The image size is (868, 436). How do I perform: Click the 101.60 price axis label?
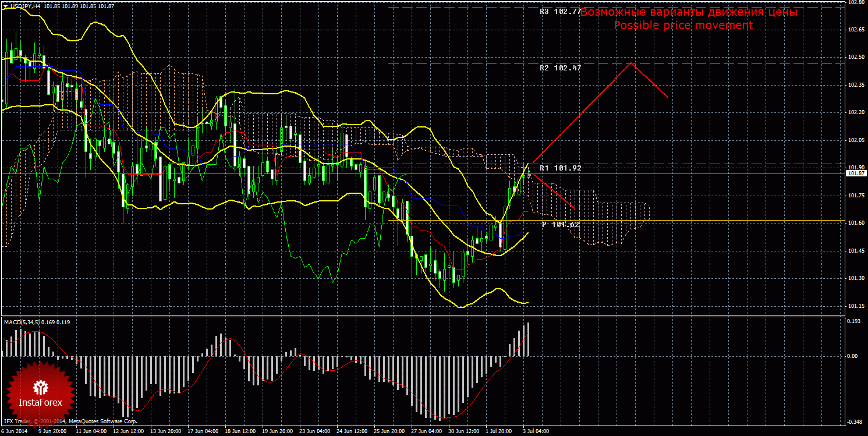coord(855,223)
